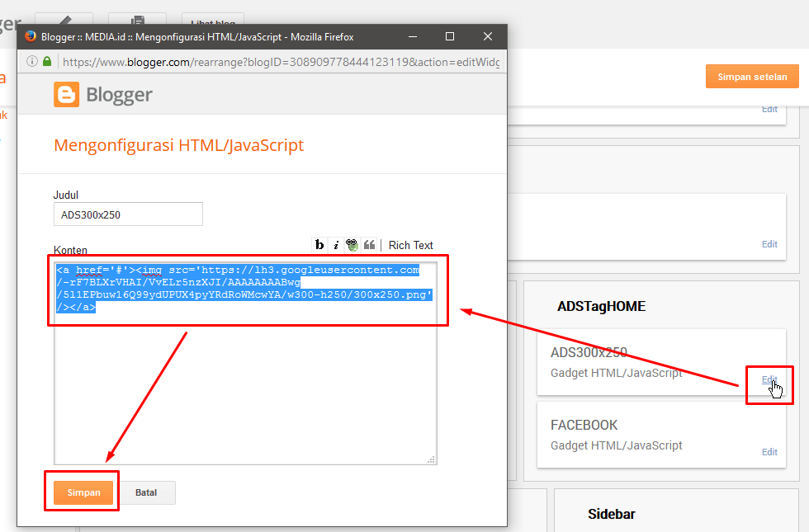809x532 pixels.
Task: Click the Judul field label
Action: point(65,195)
